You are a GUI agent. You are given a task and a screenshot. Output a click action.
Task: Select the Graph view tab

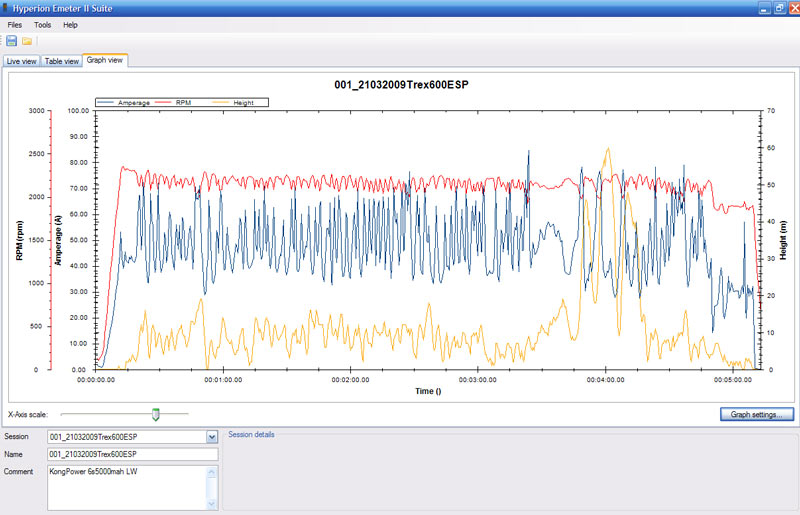click(105, 60)
